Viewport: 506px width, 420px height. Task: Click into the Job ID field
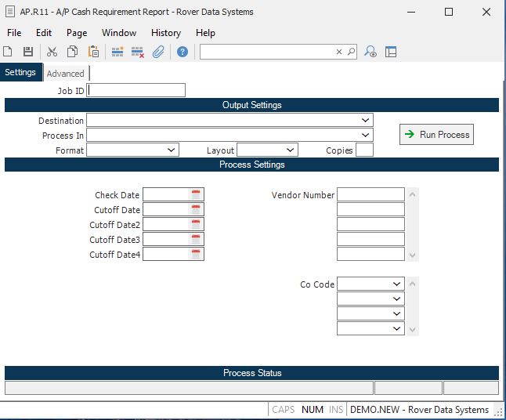pyautogui.click(x=137, y=90)
